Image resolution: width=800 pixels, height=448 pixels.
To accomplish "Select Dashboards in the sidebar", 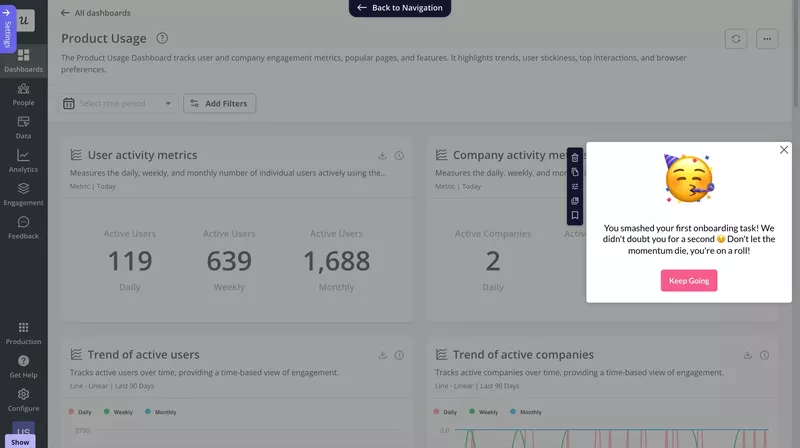I will pos(23,61).
